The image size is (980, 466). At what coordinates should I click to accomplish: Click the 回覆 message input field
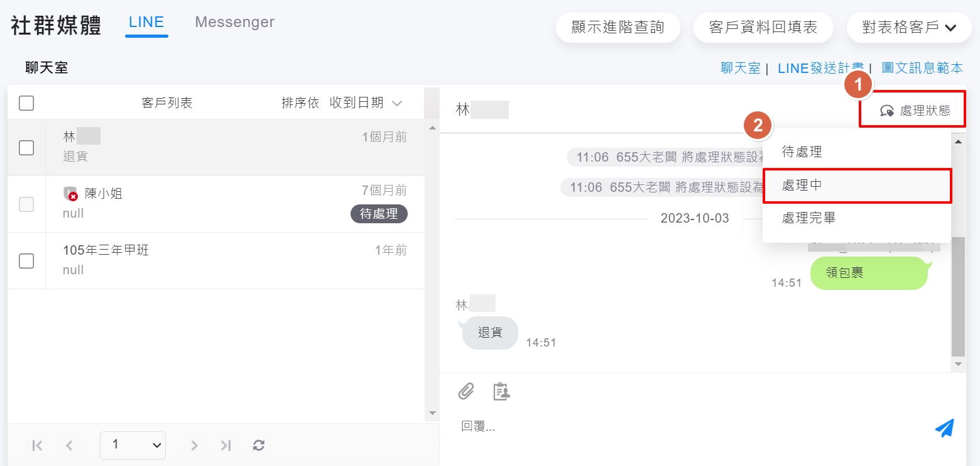click(x=691, y=427)
